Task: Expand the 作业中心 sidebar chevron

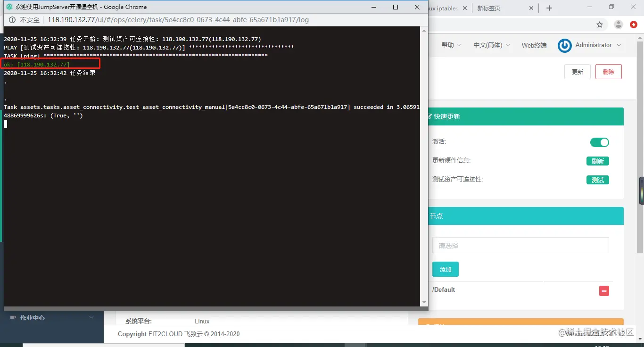Action: click(91, 317)
